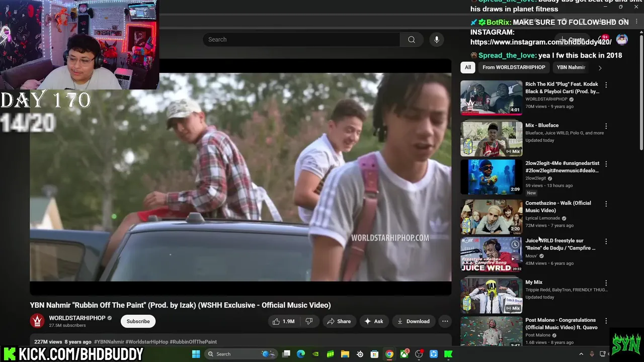Add Juice WRLD video to queue
This screenshot has height=362, width=644.
pos(515,258)
